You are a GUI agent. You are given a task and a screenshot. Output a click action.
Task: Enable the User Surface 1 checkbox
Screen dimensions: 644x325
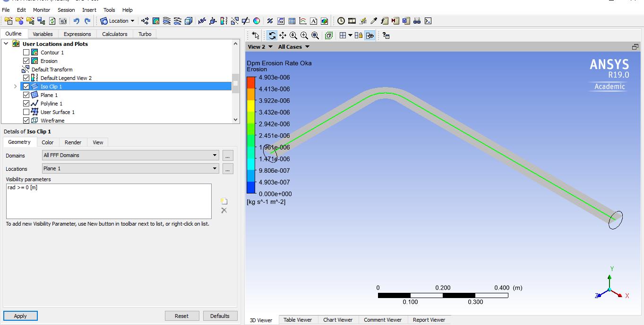26,112
